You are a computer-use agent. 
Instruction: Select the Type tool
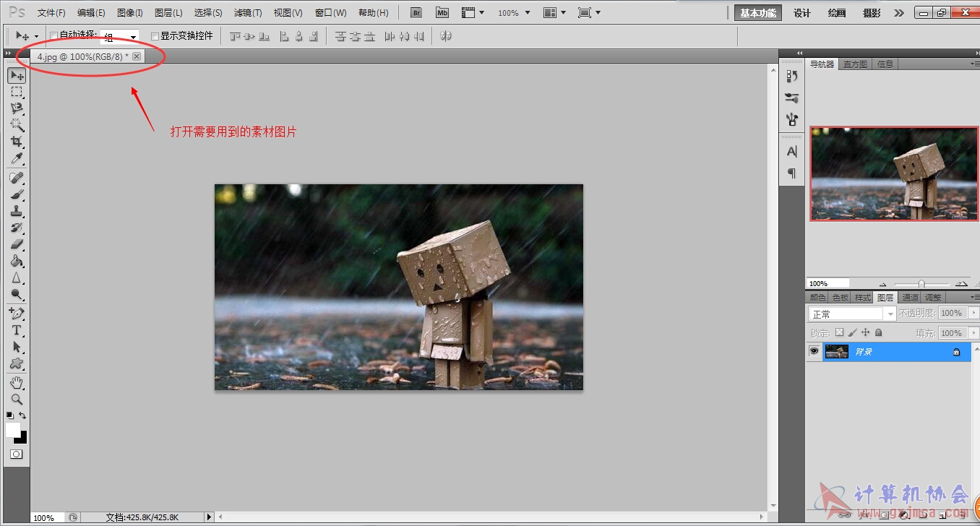(x=17, y=330)
